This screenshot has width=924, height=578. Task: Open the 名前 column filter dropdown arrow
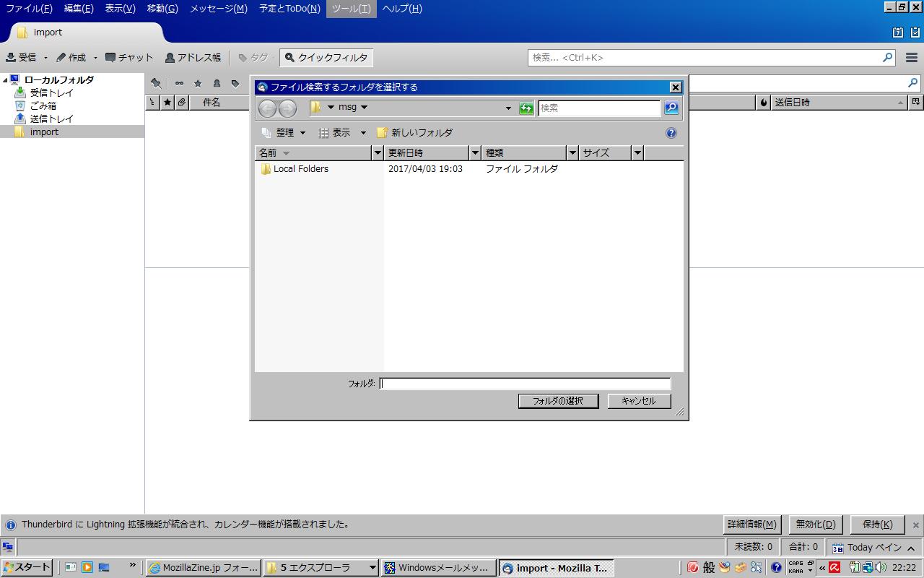tap(377, 152)
